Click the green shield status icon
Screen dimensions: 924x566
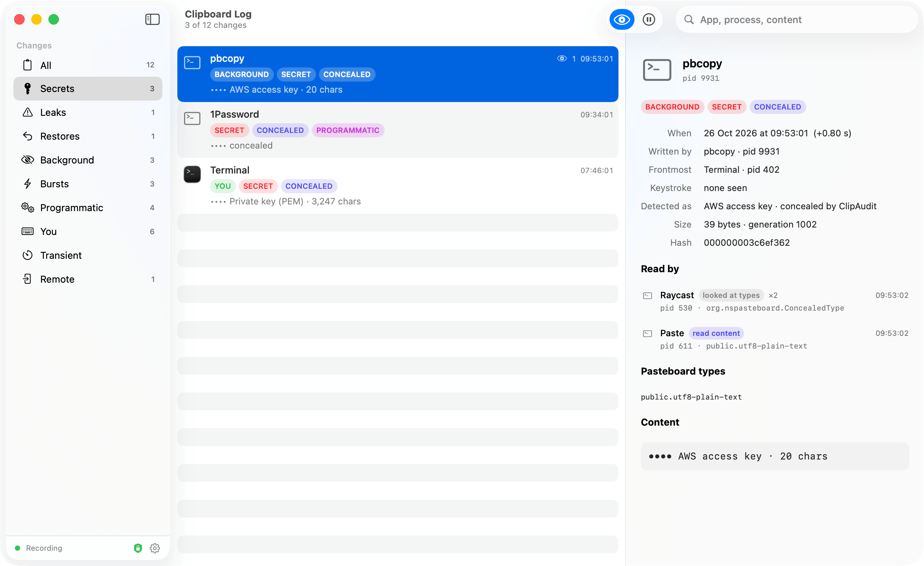138,548
